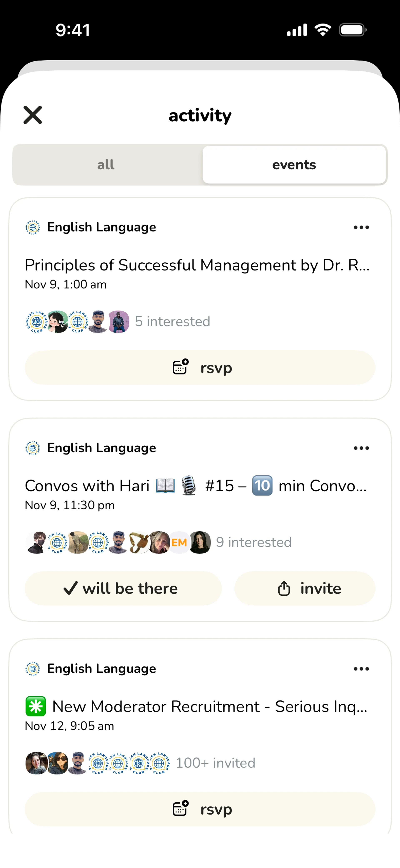Image resolution: width=400 pixels, height=868 pixels.
Task: Tap the EM initials avatar
Action: (x=179, y=542)
